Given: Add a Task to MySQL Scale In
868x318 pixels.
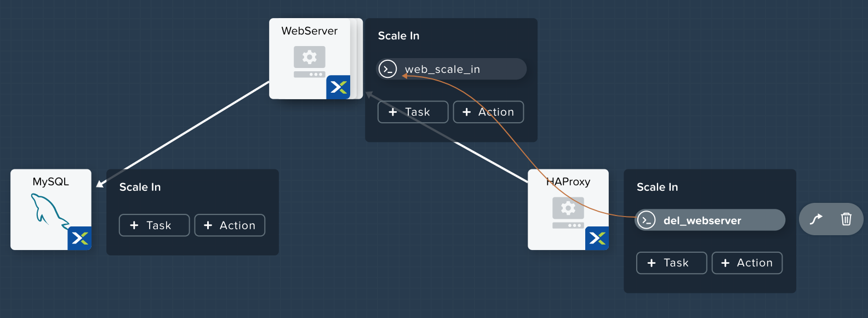Looking at the screenshot, I should coord(155,225).
